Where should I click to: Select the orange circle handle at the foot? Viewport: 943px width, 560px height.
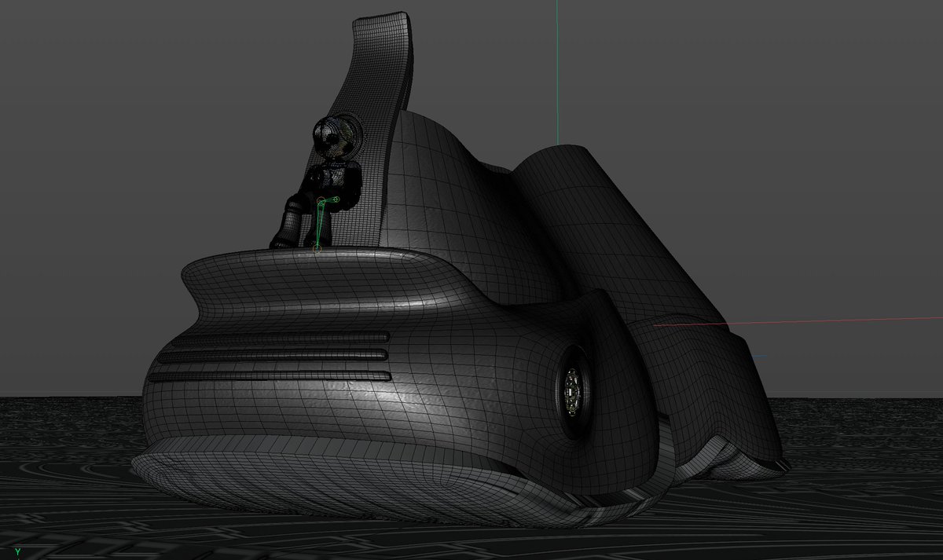pos(317,249)
